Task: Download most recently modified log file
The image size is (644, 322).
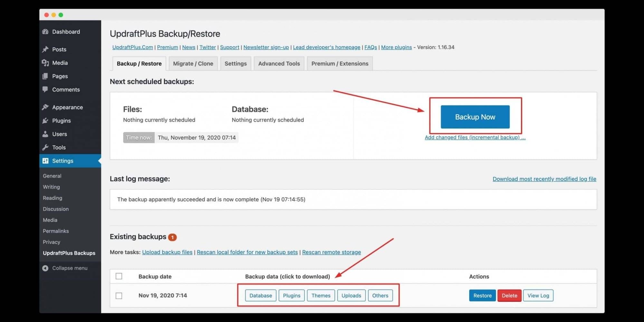Action: point(544,179)
